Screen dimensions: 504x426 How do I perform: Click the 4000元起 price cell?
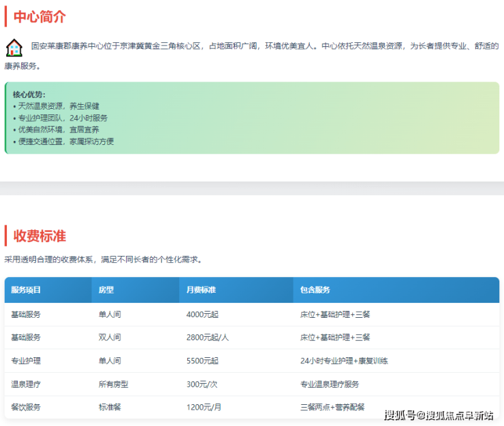(x=202, y=314)
